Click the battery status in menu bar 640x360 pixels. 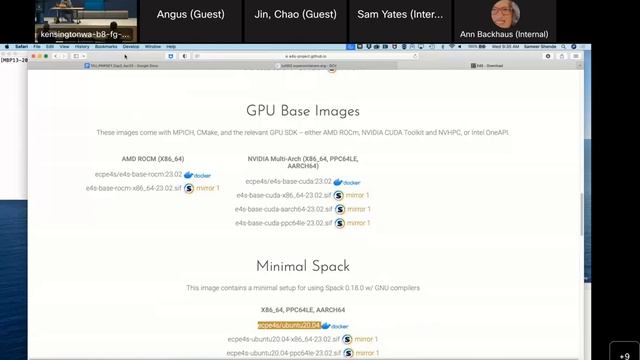pyautogui.click(x=477, y=47)
